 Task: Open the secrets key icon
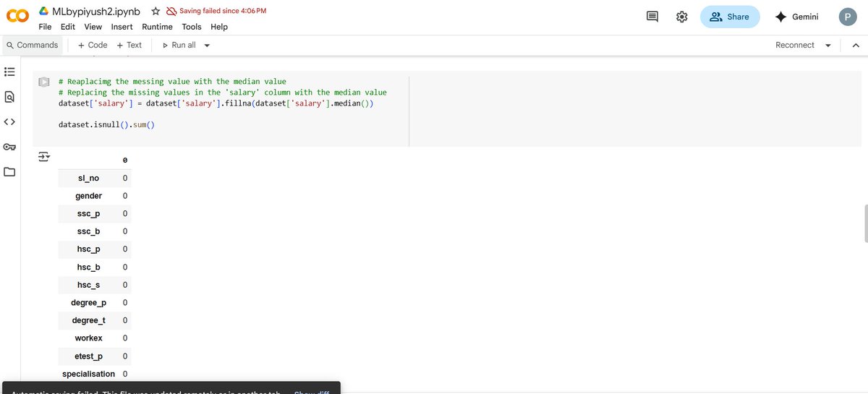[x=9, y=147]
